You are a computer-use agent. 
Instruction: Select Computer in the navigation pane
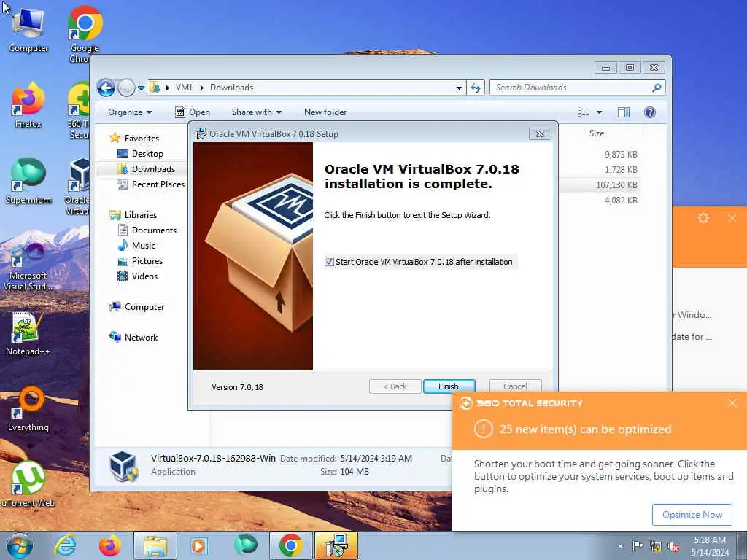point(144,307)
